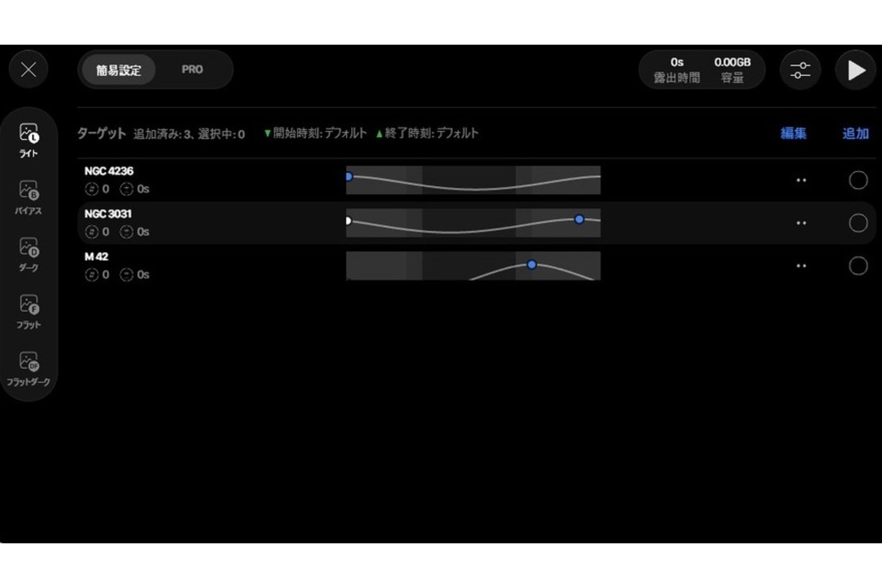Click the 0s 露出時間 readout
The height and width of the screenshot is (588, 882).
coord(677,70)
